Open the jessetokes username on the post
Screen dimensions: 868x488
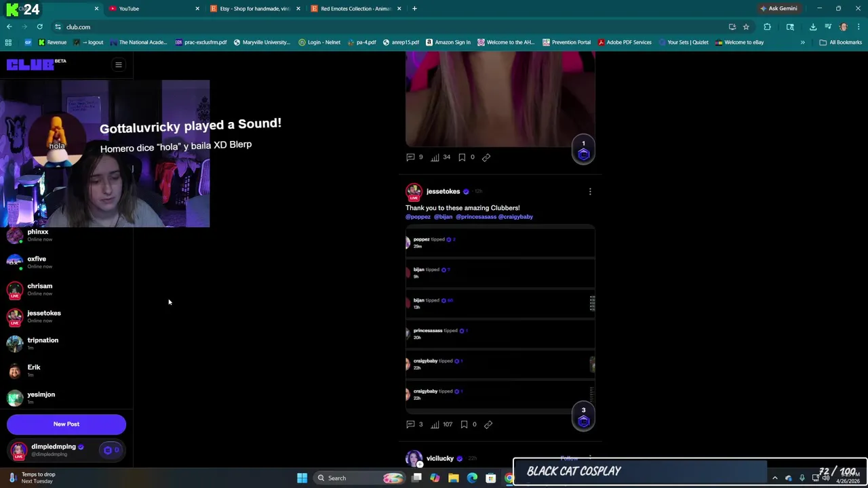tap(443, 192)
